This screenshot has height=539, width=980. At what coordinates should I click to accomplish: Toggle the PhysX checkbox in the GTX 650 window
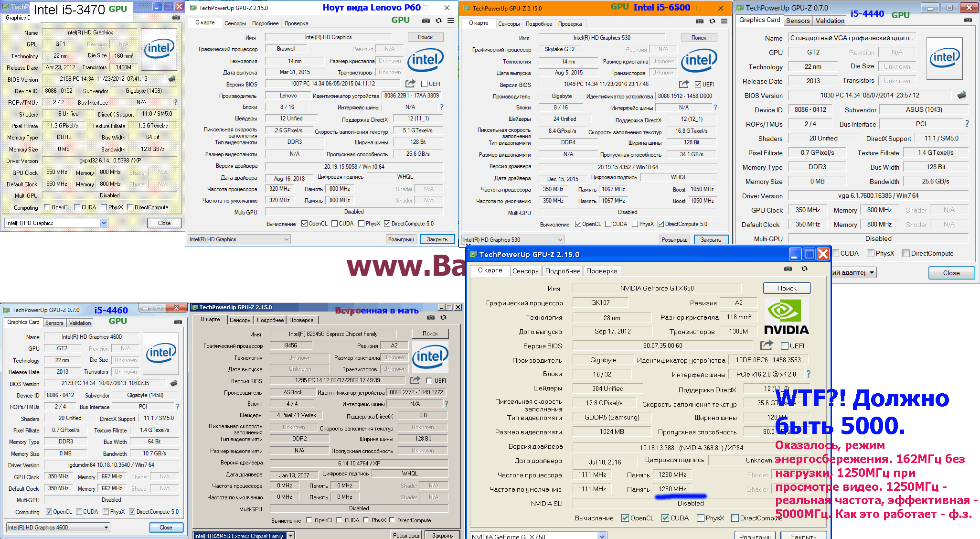point(700,518)
